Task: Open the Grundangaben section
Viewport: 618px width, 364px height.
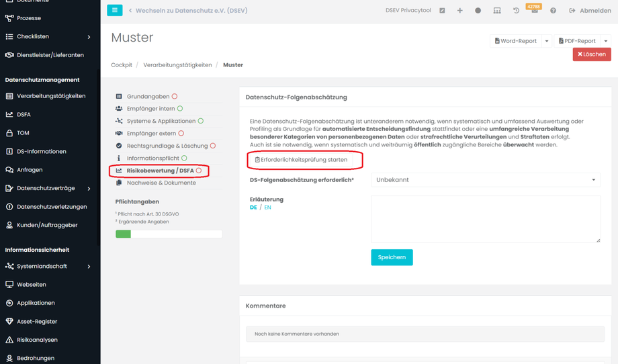Action: coord(148,97)
